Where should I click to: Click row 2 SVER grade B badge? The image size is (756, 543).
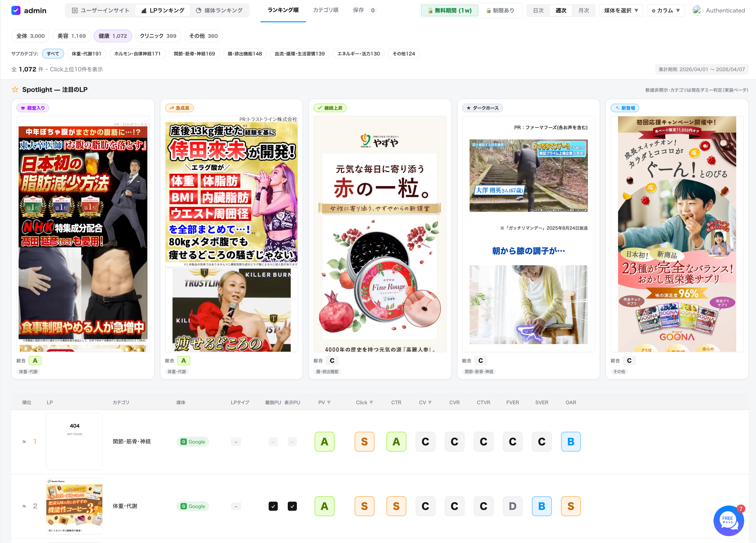point(542,506)
